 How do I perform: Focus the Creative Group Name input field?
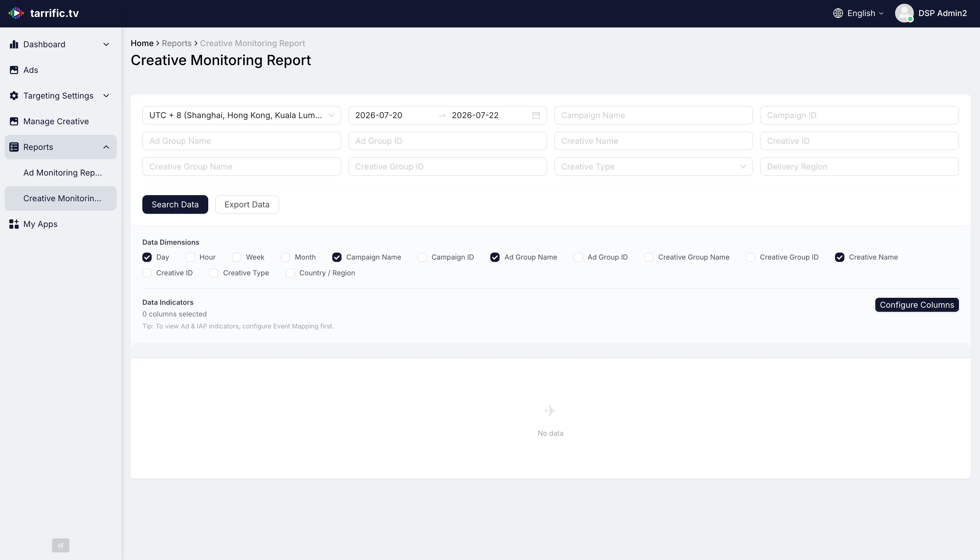coord(242,167)
